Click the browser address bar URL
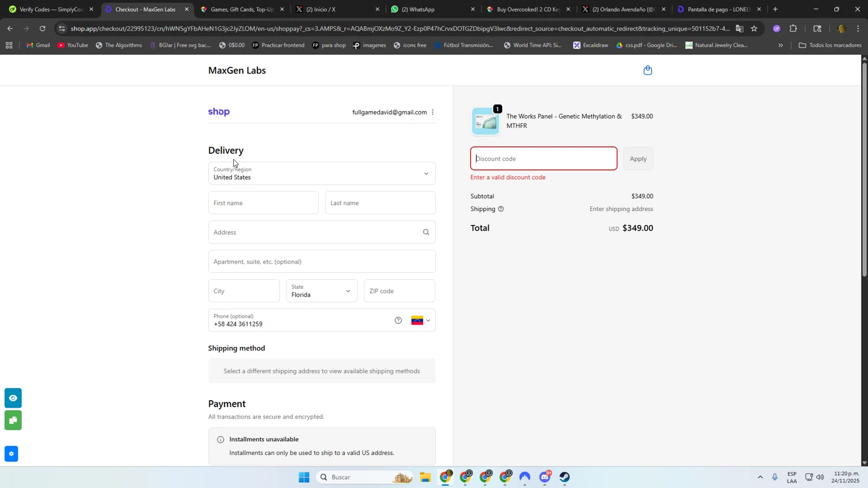The height and width of the screenshot is (488, 868). click(399, 28)
